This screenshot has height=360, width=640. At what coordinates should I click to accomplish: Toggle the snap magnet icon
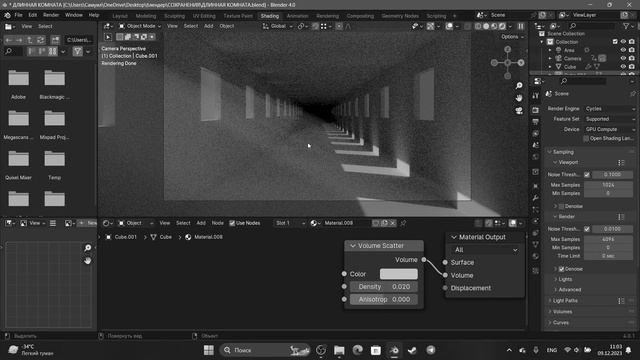(x=316, y=26)
